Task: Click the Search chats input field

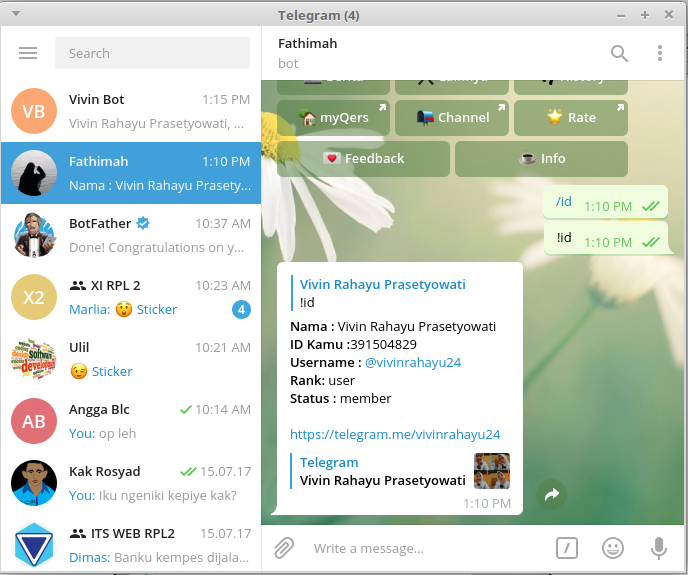Action: coord(152,53)
